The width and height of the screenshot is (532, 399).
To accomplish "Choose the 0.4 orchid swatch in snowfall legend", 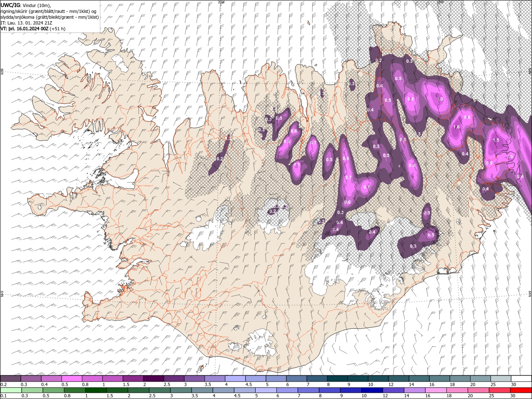I will [52, 379].
